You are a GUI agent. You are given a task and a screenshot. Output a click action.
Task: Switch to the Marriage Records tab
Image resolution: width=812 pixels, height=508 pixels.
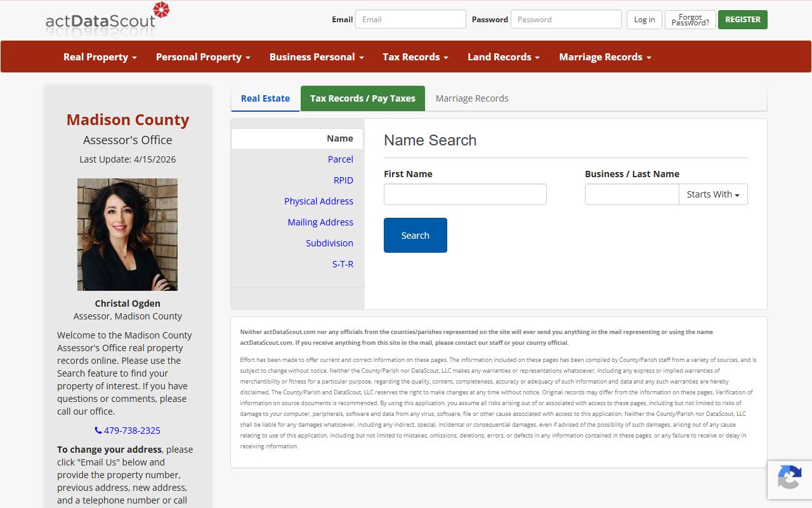[x=472, y=98]
